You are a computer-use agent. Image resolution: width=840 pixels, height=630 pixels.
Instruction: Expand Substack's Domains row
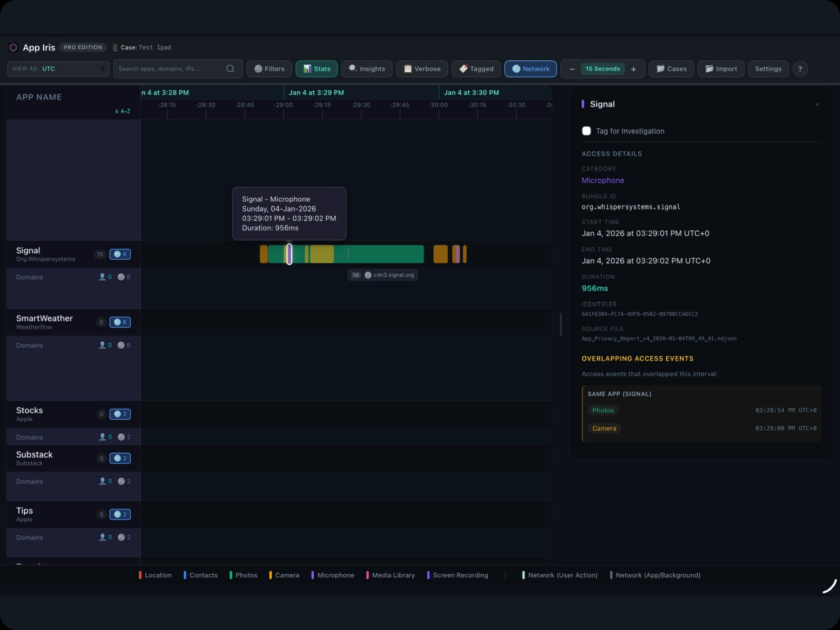pyautogui.click(x=73, y=486)
